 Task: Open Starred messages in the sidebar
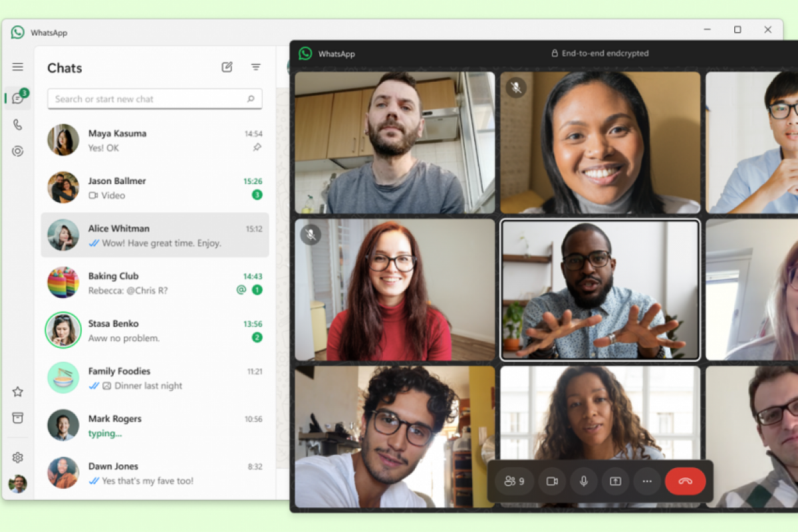(x=18, y=392)
